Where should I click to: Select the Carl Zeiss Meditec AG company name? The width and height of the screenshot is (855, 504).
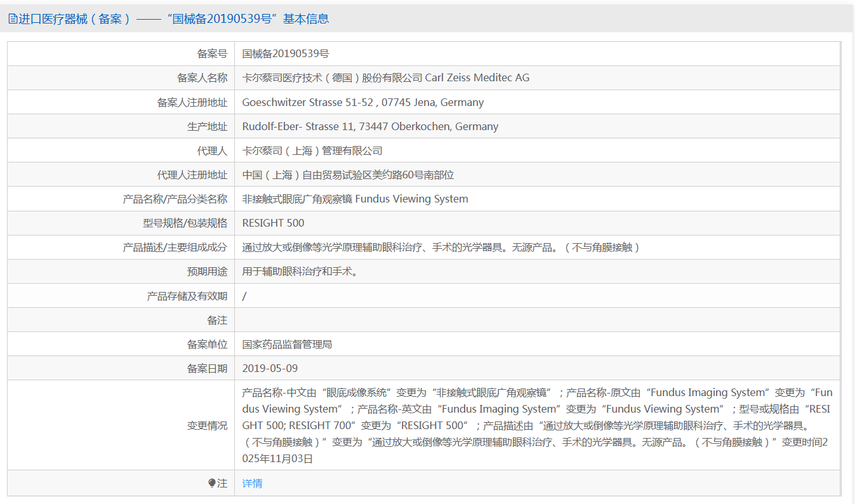click(386, 78)
